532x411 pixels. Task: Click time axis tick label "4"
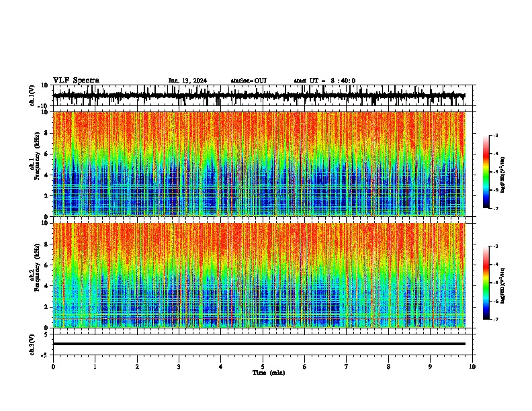pyautogui.click(x=221, y=367)
